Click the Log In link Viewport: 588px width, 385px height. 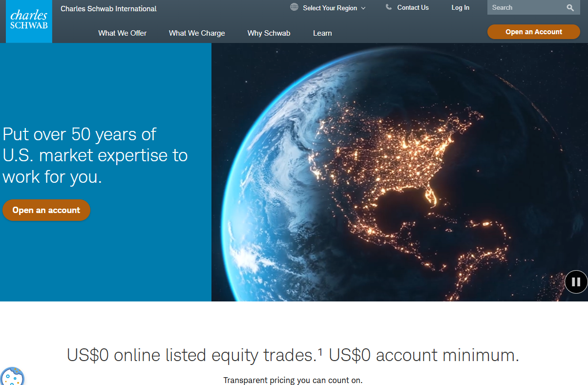460,7
